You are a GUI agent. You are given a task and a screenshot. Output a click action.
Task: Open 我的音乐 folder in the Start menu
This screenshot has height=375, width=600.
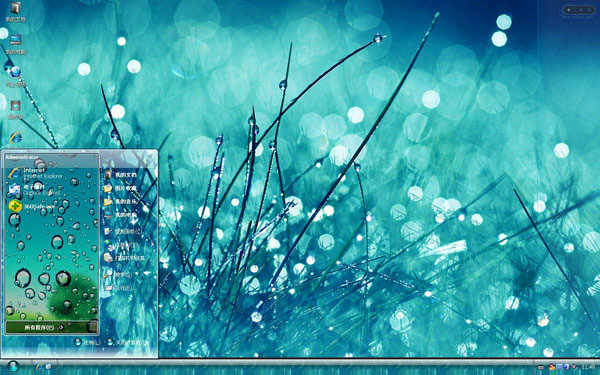(x=121, y=201)
